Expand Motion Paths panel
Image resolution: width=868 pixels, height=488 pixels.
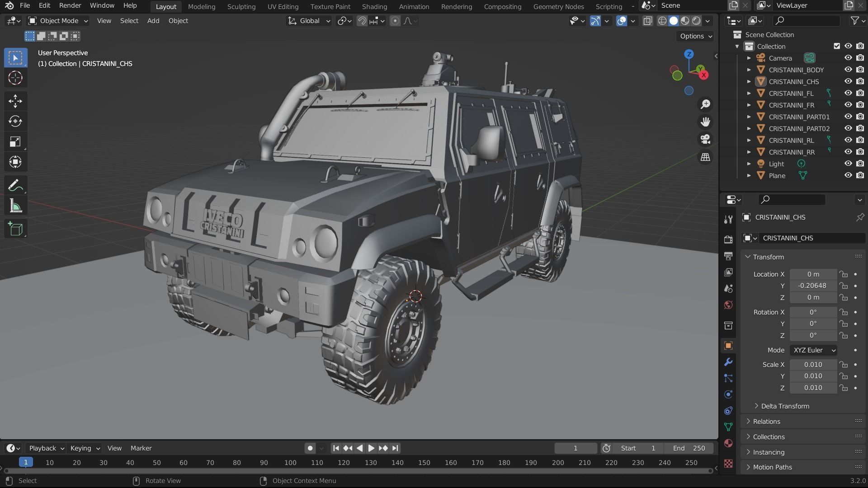748,467
